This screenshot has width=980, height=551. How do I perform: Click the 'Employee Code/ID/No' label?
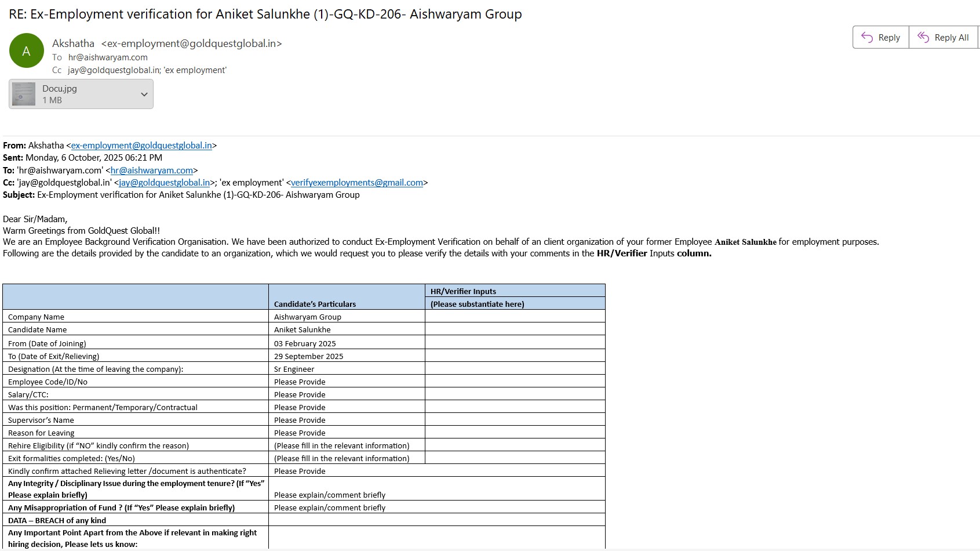click(x=48, y=382)
